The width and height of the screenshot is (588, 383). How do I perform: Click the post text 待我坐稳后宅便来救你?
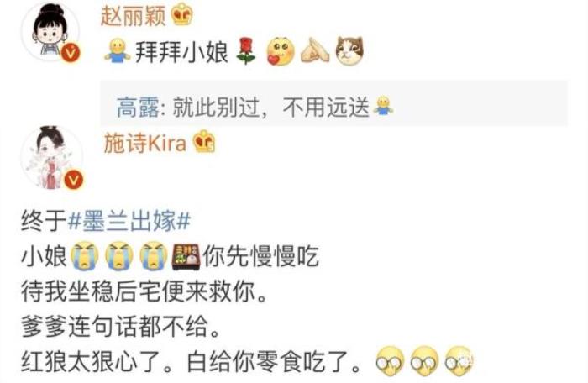tap(144, 291)
